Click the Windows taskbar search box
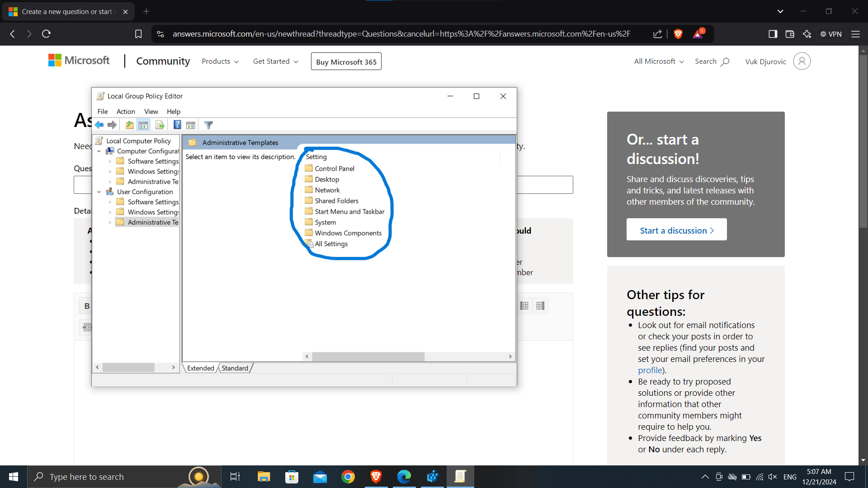The width and height of the screenshot is (868, 488). pyautogui.click(x=124, y=477)
